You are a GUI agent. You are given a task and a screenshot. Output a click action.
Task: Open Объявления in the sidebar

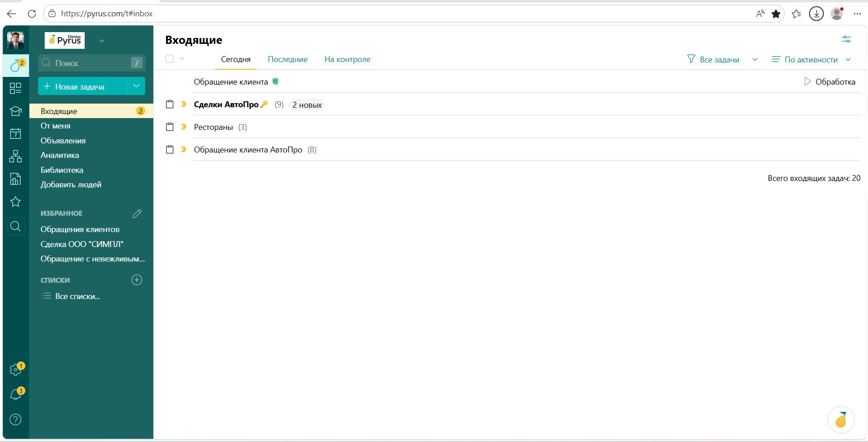pos(63,141)
